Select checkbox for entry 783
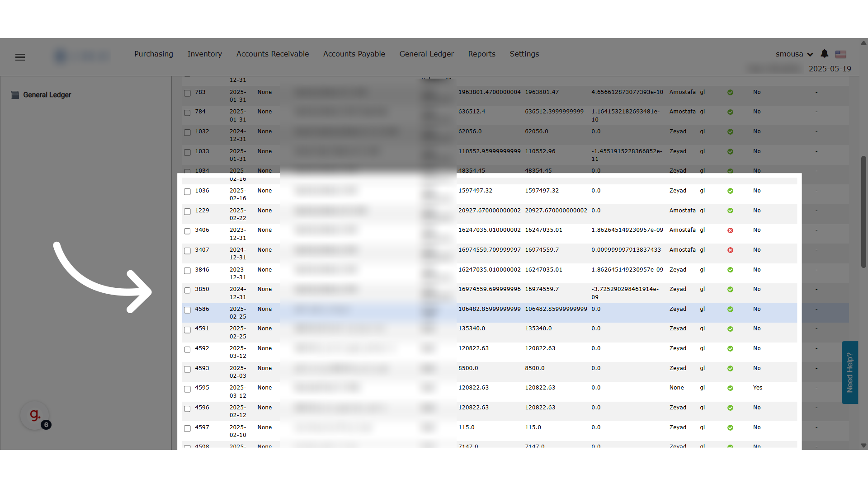Viewport: 868px width, 488px height. [x=187, y=93]
